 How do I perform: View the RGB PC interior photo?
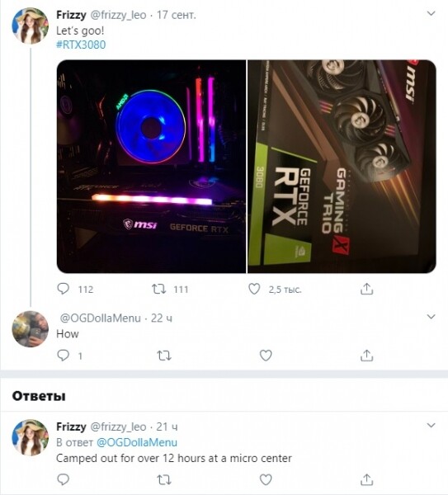tap(151, 167)
